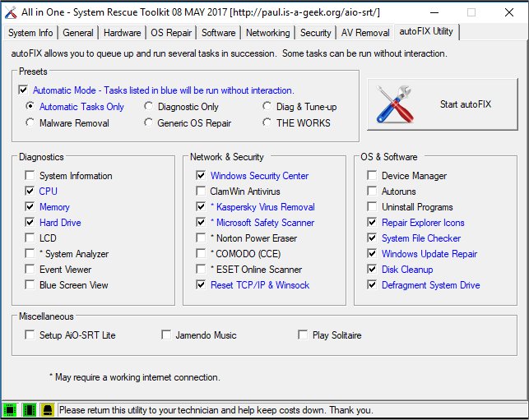Enable the Blue Screen View checkbox
Screen dimensions: 529x420
coord(30,285)
